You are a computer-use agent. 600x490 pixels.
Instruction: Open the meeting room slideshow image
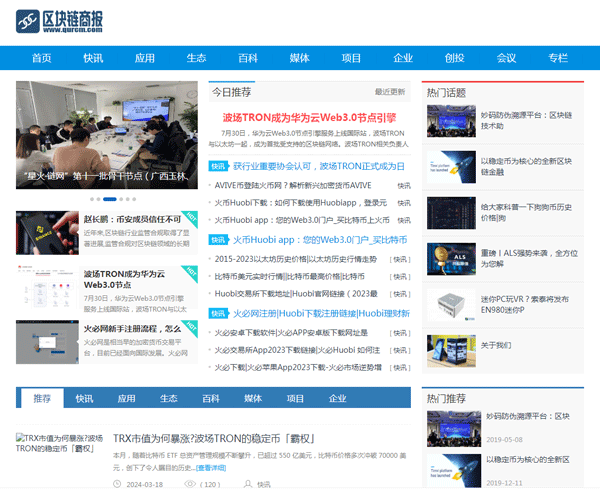pos(107,135)
